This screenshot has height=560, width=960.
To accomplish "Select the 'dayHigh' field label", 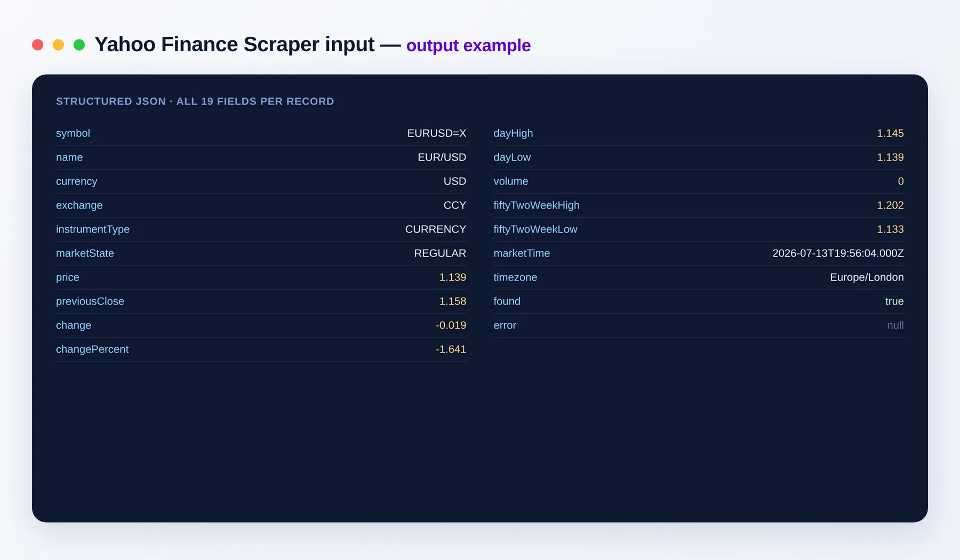I will point(513,133).
